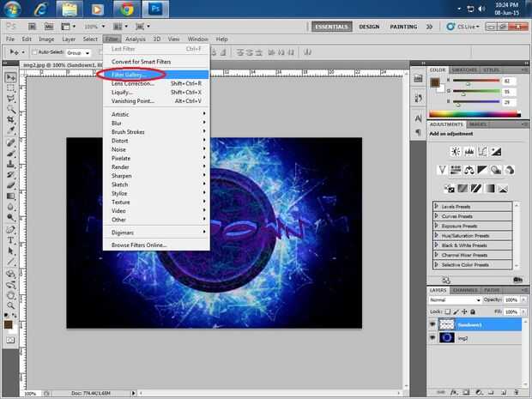Select the Gradient tool
This screenshot has width=532, height=399.
pyautogui.click(x=11, y=196)
